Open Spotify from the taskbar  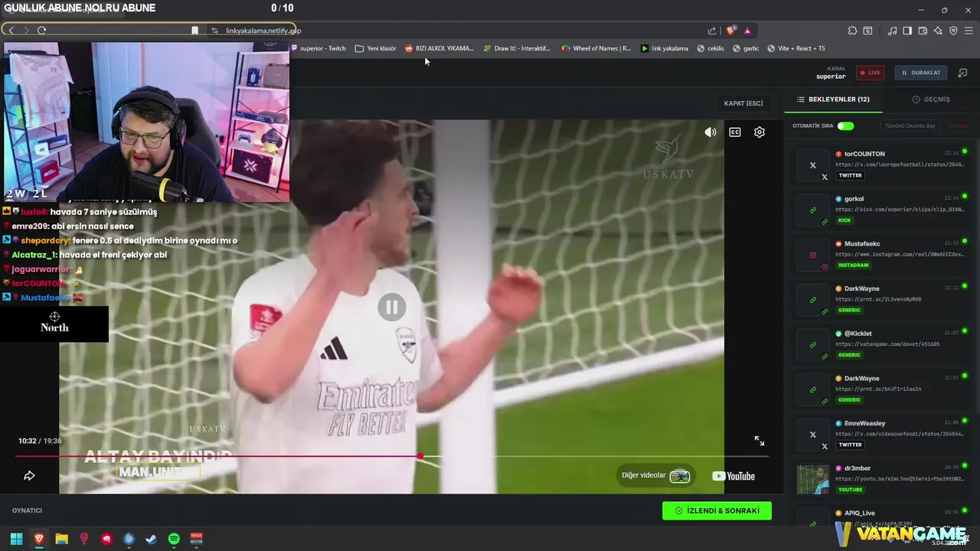coord(174,539)
